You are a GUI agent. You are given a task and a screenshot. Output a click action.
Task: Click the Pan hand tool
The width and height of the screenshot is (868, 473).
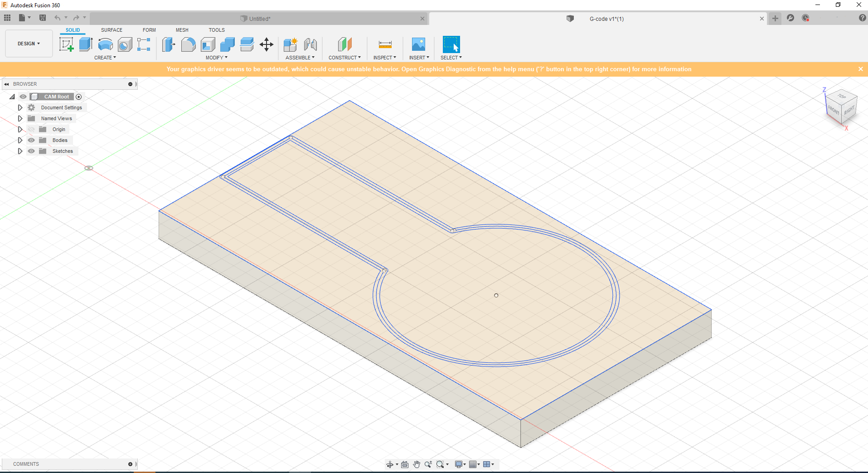coord(417,464)
